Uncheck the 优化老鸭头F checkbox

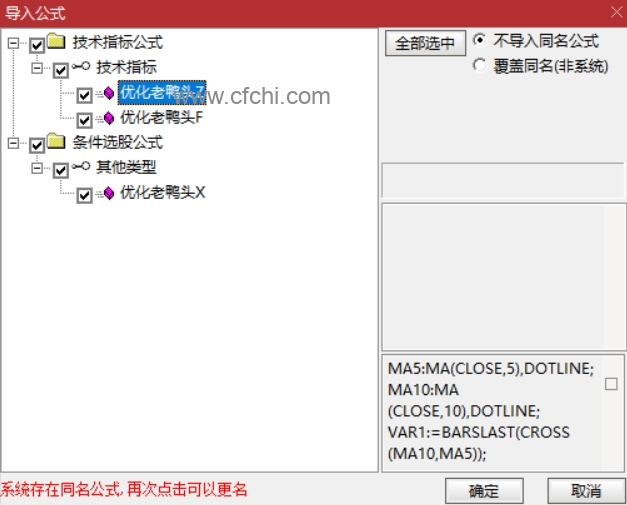click(84, 120)
